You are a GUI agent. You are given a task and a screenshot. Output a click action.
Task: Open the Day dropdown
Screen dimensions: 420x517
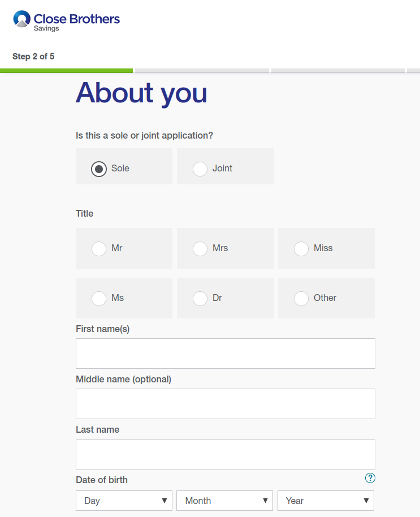coord(124,501)
